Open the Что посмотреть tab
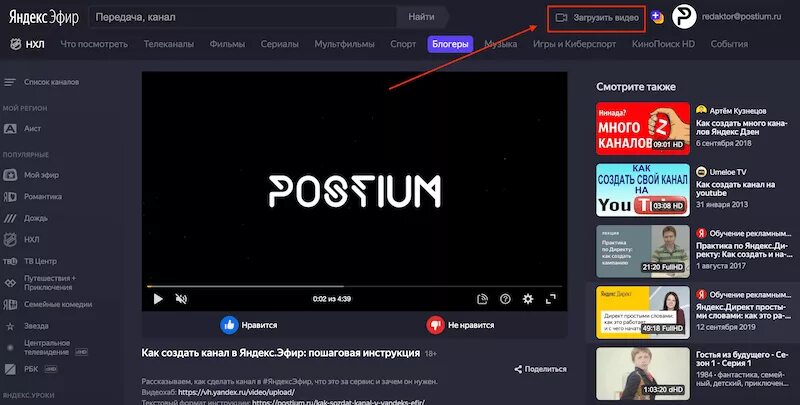The height and width of the screenshot is (405, 800). [x=94, y=44]
